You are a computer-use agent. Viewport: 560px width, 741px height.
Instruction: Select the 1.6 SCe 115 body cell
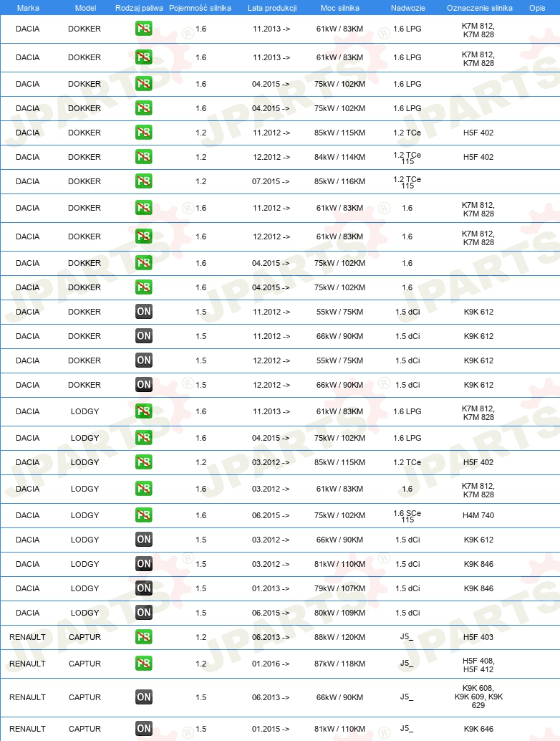[407, 516]
